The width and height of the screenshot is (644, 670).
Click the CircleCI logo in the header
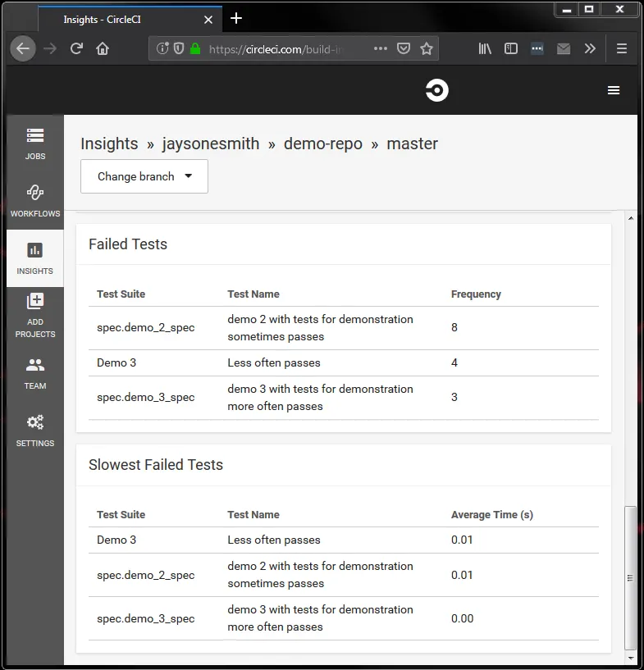pos(436,90)
